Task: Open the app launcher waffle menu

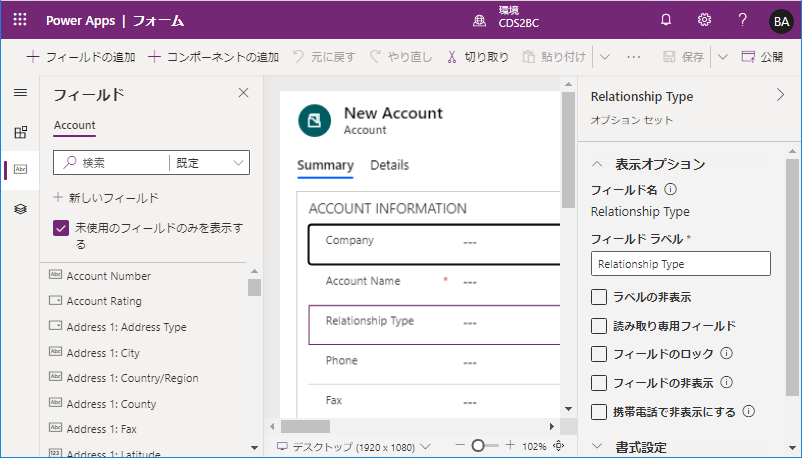Action: pos(20,20)
